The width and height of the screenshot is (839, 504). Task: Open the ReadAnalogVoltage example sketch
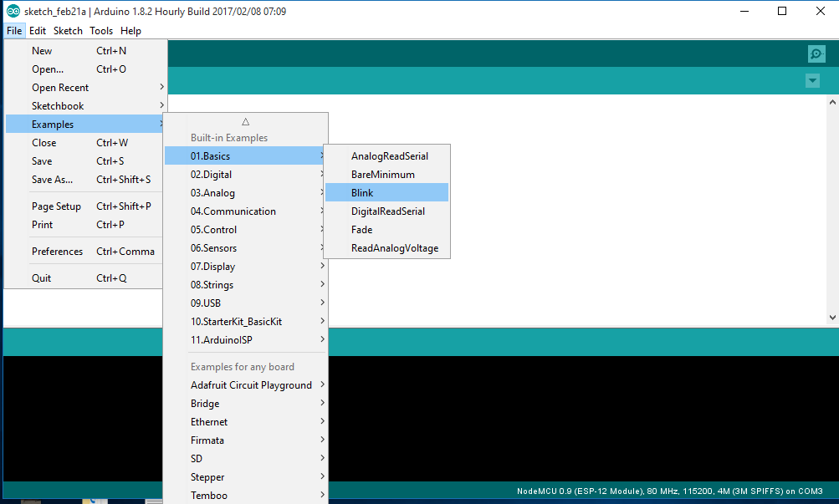pos(386,248)
